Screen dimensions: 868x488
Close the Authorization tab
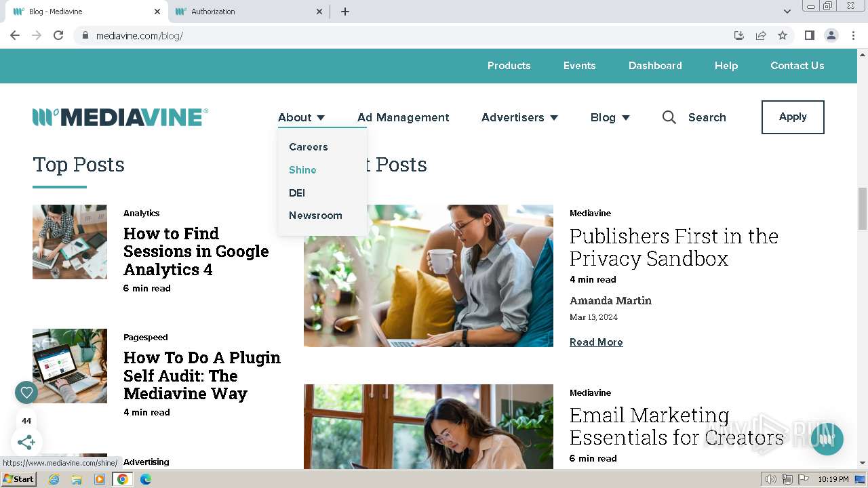(x=319, y=12)
